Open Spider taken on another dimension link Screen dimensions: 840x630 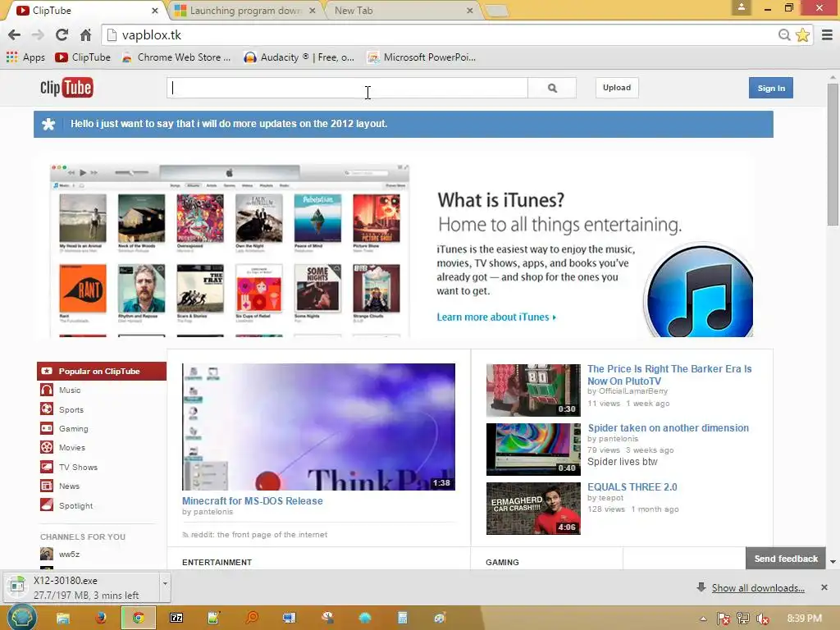tap(668, 428)
